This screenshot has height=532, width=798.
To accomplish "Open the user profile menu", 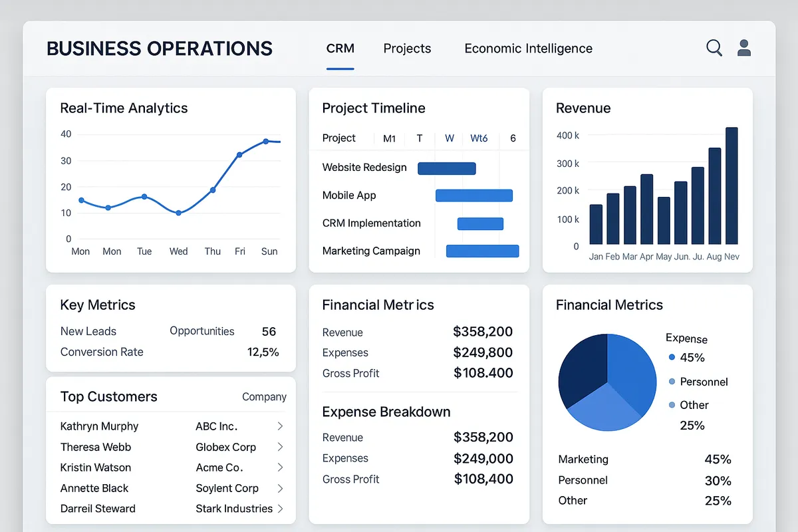I will click(x=743, y=47).
